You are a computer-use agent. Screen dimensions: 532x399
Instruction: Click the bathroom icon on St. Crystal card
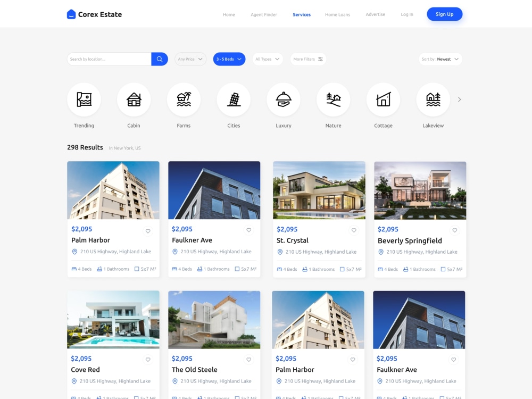point(305,269)
